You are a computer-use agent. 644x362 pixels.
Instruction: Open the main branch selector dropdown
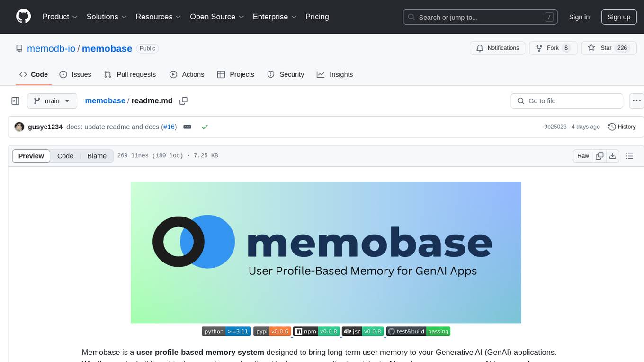(x=52, y=101)
